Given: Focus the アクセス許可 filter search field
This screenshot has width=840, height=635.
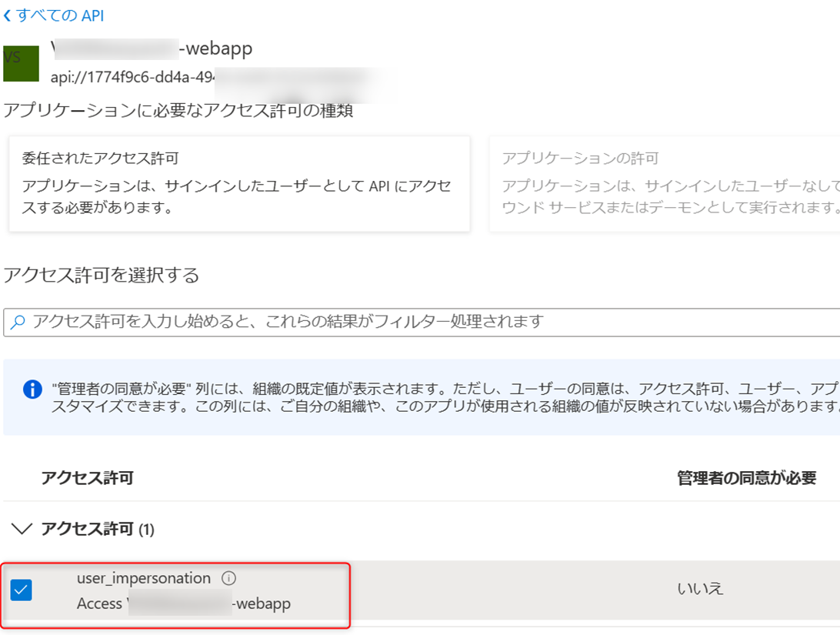Looking at the screenshot, I should tap(431, 322).
